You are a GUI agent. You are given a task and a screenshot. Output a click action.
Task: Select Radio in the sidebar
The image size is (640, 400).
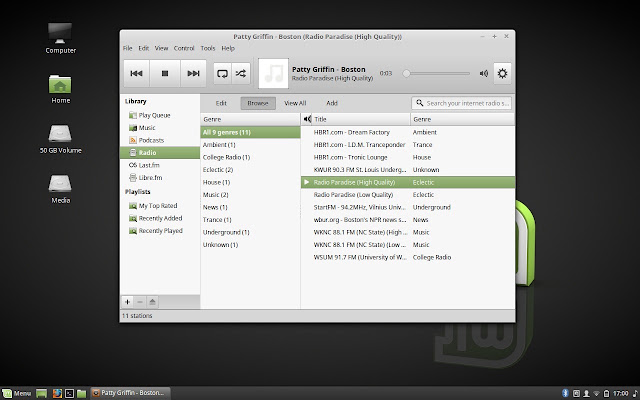coord(160,153)
